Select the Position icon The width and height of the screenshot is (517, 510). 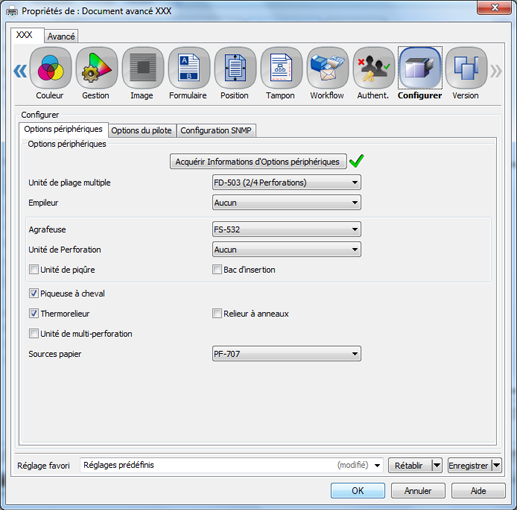click(x=235, y=68)
